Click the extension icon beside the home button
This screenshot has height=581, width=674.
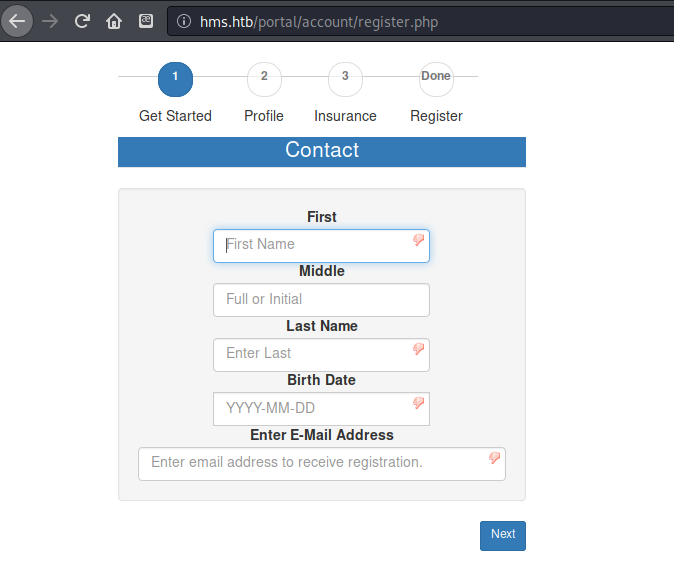coord(146,21)
